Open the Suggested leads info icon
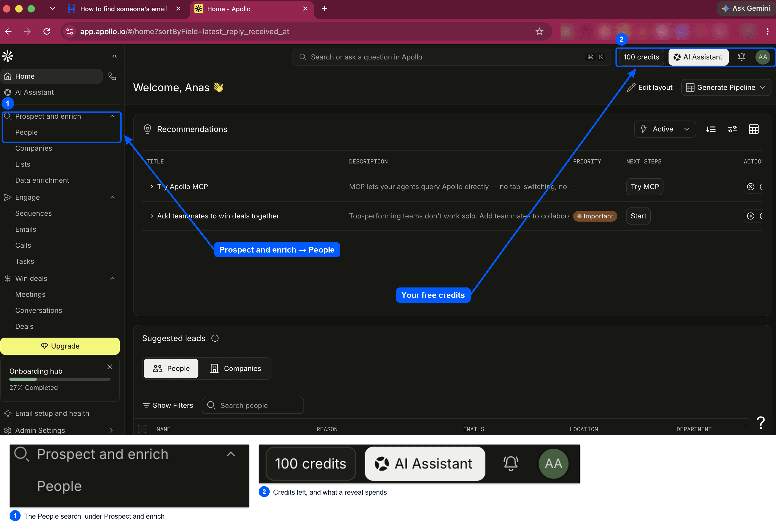This screenshot has height=532, width=776. [x=215, y=338]
